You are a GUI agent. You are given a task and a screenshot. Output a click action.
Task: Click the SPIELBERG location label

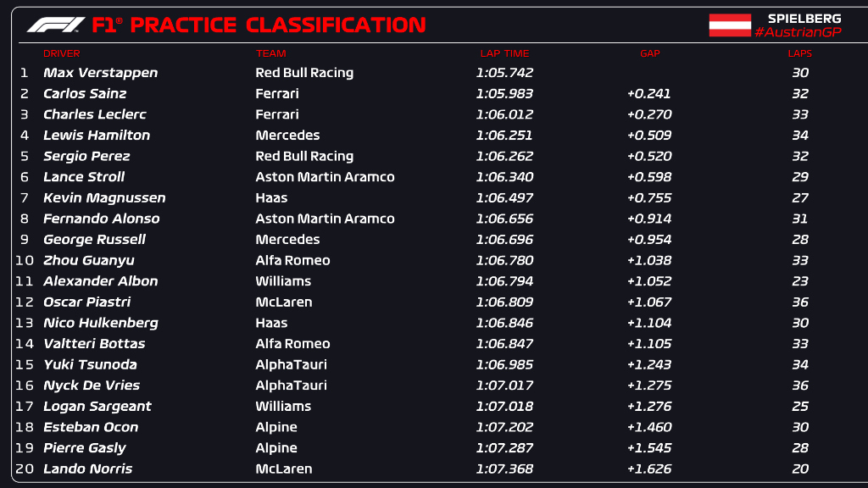tap(804, 19)
